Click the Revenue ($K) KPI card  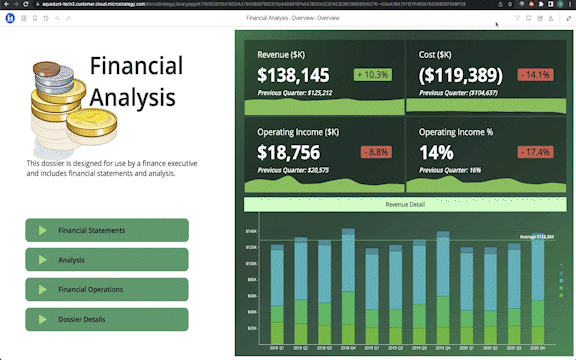point(324,78)
